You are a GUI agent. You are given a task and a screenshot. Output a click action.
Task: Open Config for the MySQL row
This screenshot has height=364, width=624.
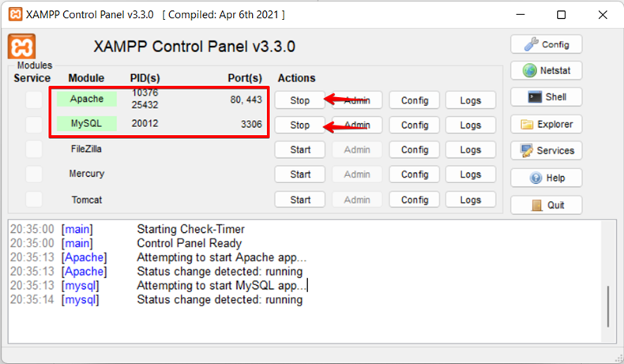pos(414,125)
